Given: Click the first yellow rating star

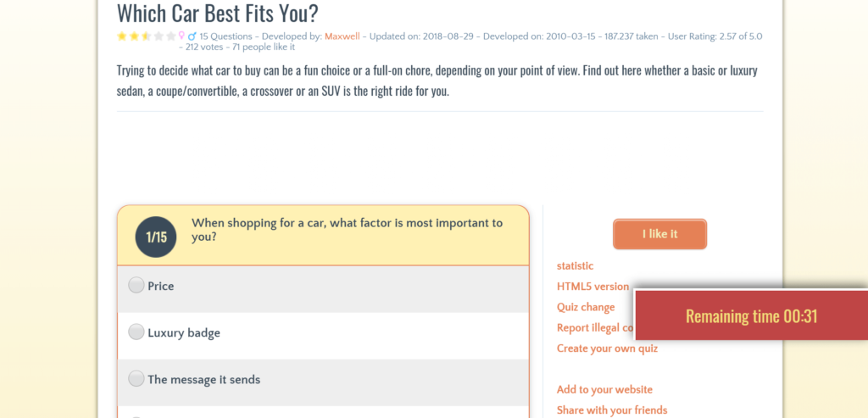Looking at the screenshot, I should tap(122, 36).
